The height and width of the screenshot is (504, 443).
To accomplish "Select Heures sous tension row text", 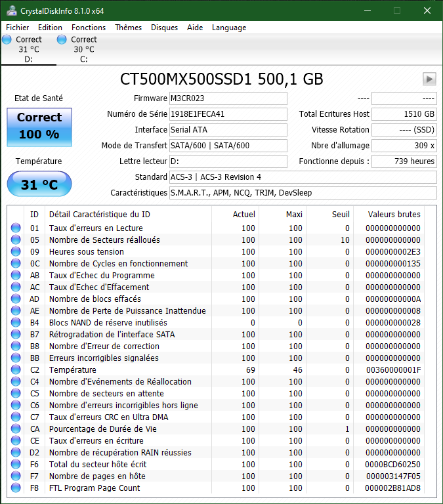I will coord(86,251).
